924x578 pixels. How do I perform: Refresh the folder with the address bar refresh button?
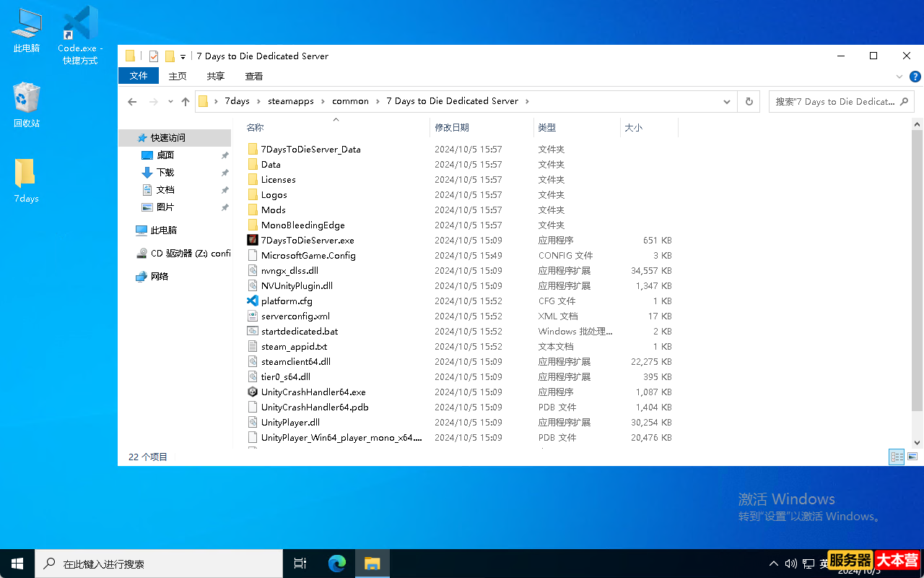coord(749,102)
